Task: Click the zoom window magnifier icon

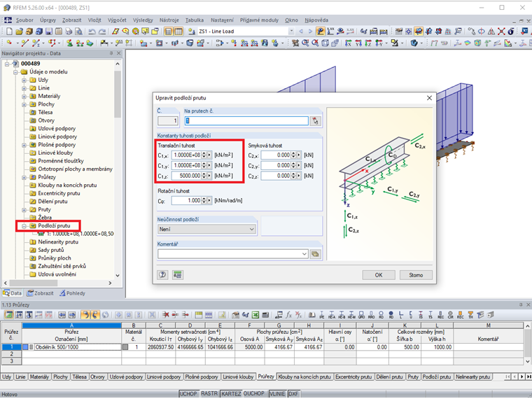Action: click(x=305, y=43)
